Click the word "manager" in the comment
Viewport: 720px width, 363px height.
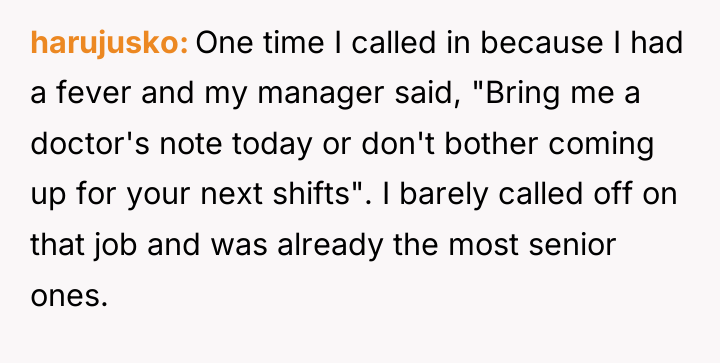click(320, 95)
